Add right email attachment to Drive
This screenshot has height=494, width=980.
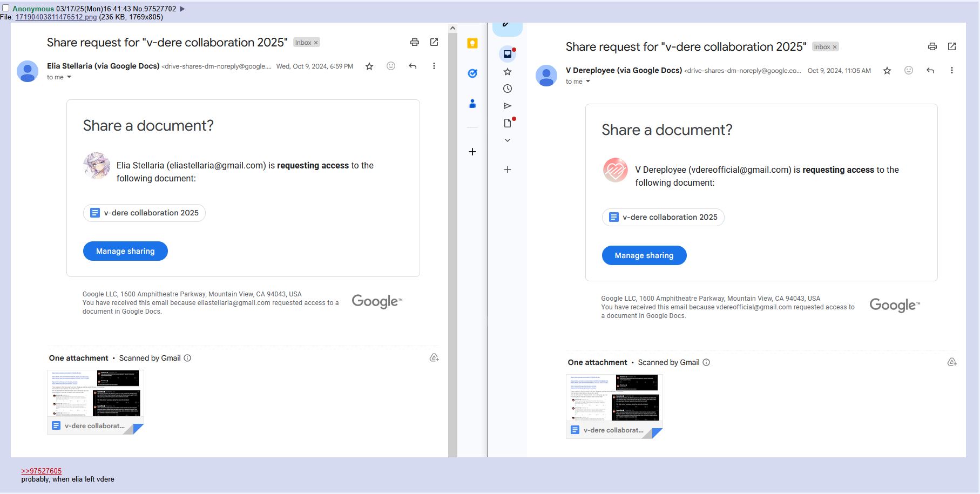(x=952, y=362)
